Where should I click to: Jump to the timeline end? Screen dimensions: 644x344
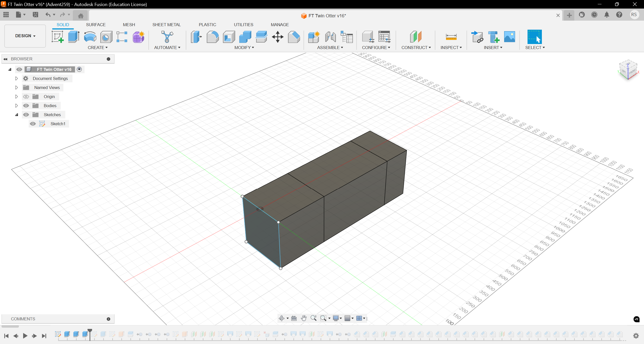pos(44,336)
